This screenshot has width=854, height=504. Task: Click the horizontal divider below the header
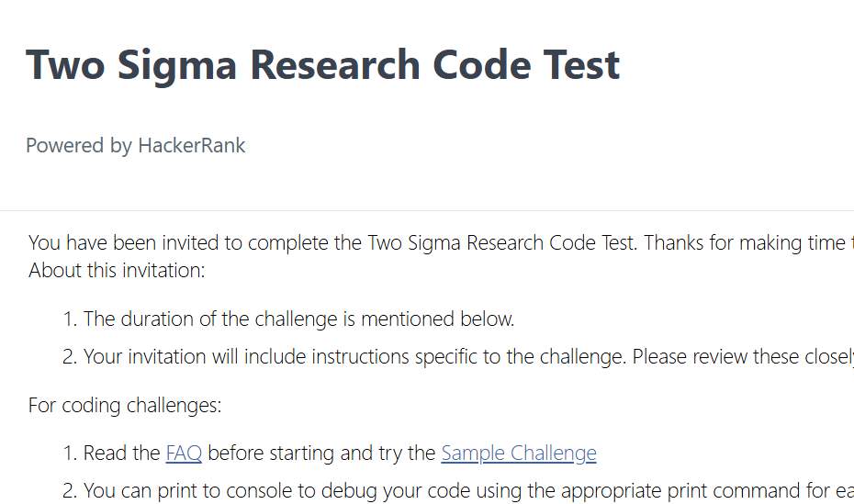[x=427, y=211]
